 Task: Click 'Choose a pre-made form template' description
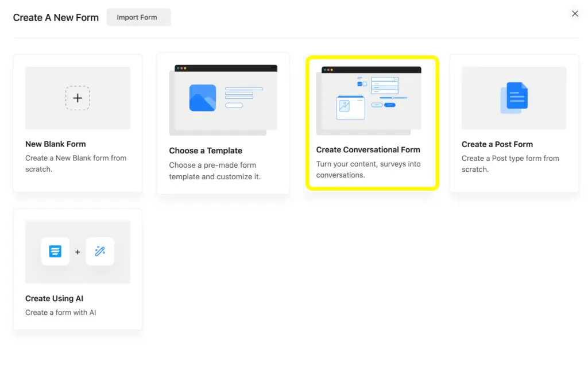[x=215, y=171]
